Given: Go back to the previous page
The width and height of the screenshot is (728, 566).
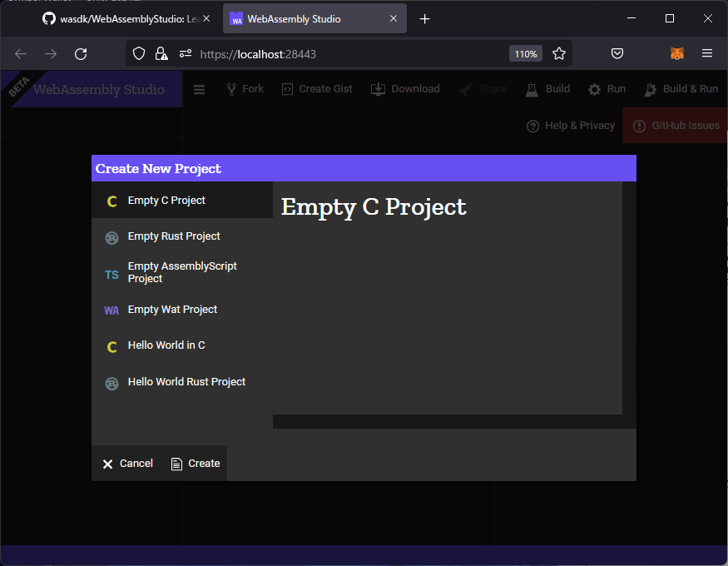Looking at the screenshot, I should pos(21,54).
